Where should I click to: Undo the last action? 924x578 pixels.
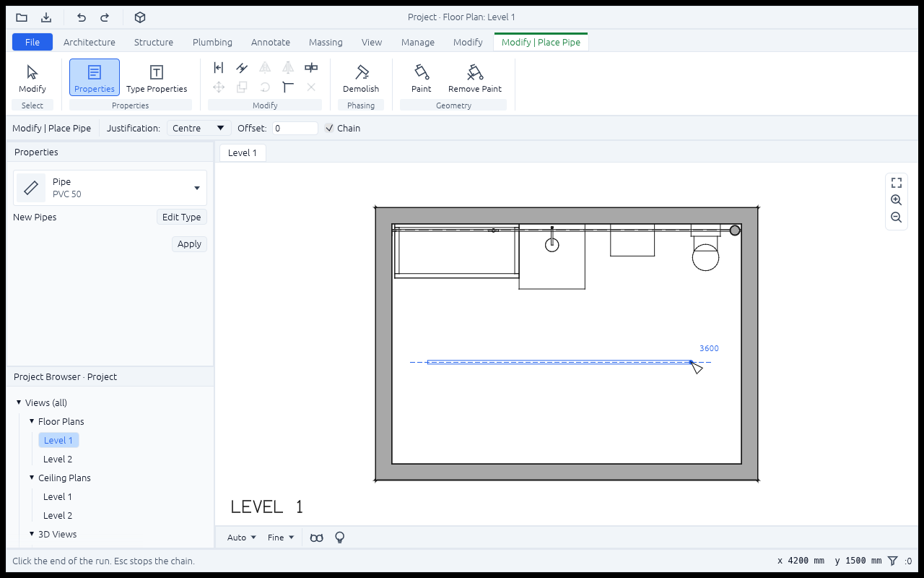[82, 17]
